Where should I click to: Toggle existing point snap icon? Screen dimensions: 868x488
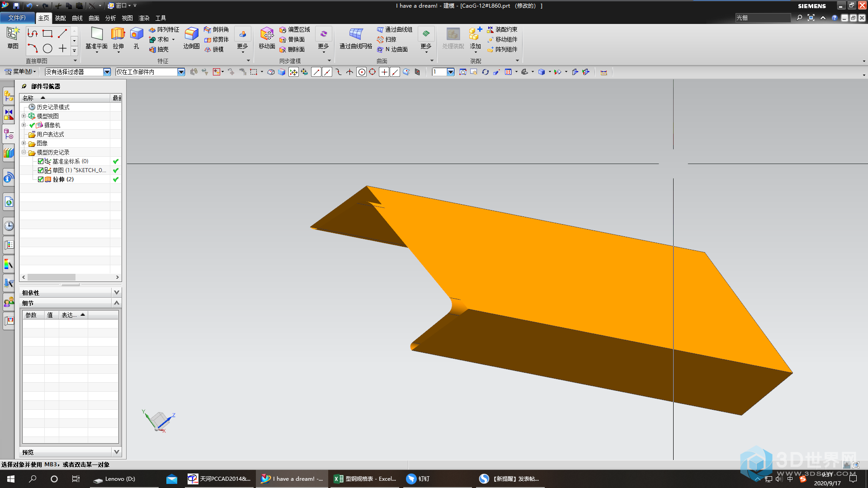[384, 72]
